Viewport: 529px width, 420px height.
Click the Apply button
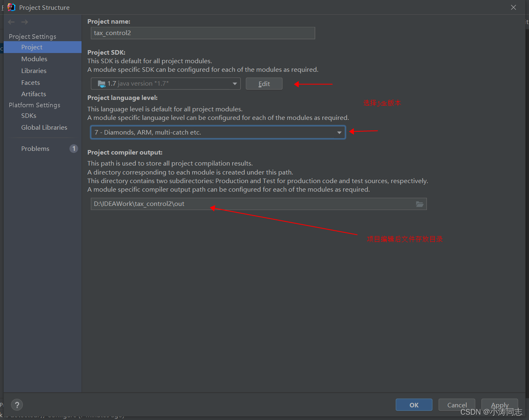click(500, 405)
